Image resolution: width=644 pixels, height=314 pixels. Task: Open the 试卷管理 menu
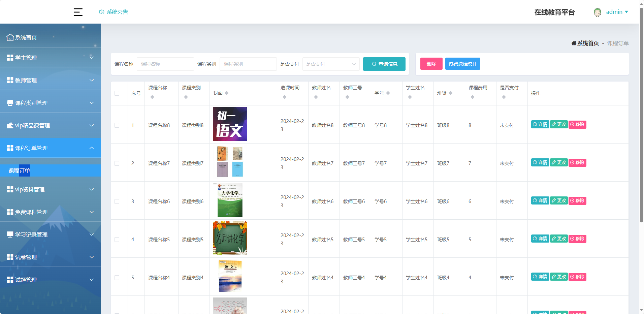51,257
